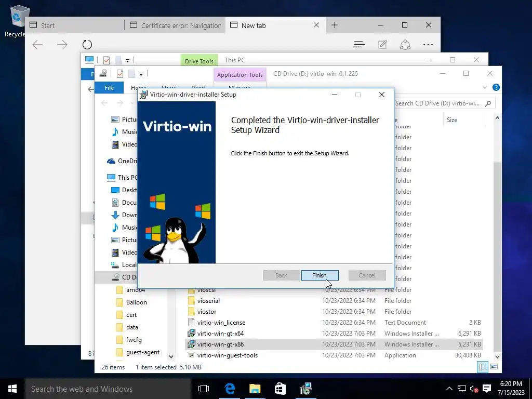Open Task View from the taskbar

point(204,389)
